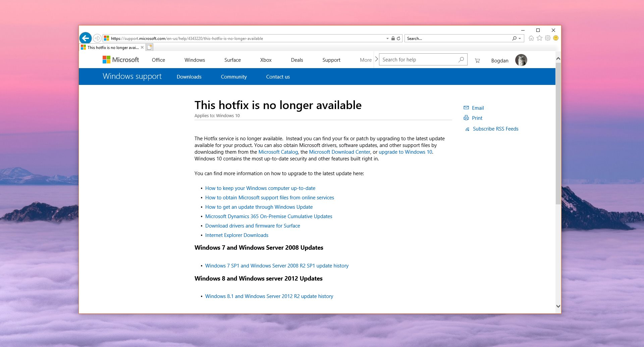Minimize the browser window
Screen dimensions: 644x347
coord(523,30)
